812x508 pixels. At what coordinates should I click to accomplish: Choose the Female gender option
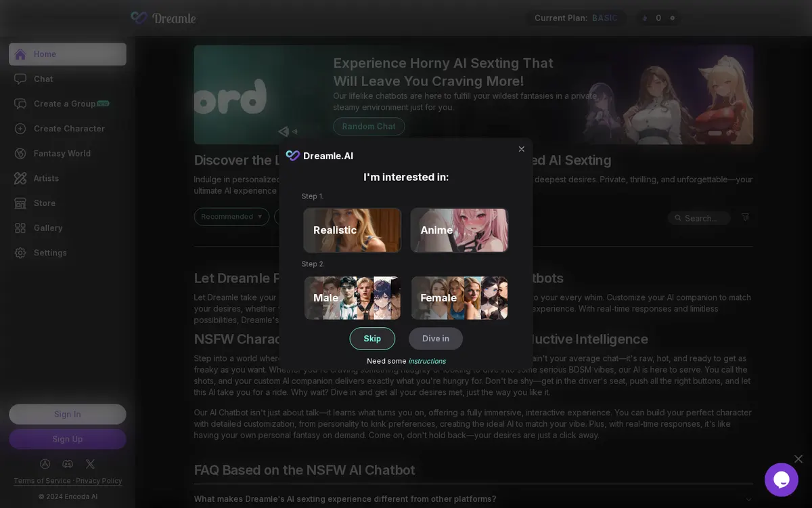pos(459,298)
